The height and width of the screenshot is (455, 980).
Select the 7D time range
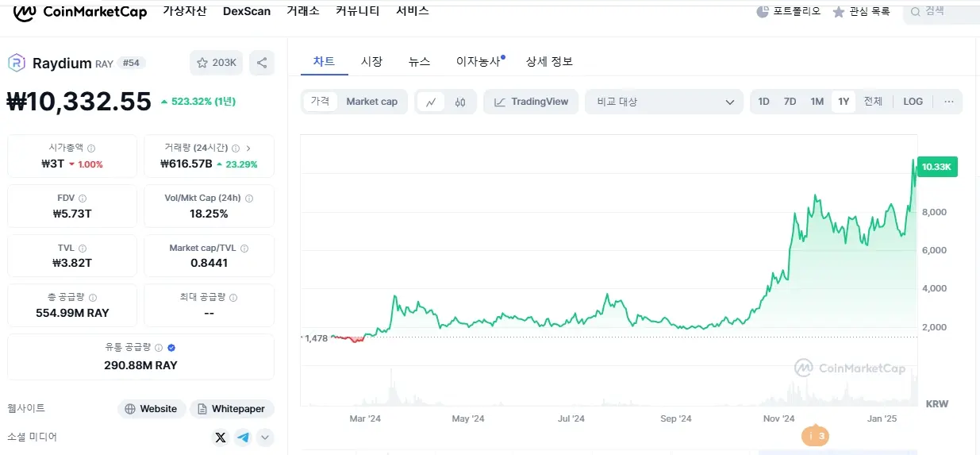pos(790,102)
